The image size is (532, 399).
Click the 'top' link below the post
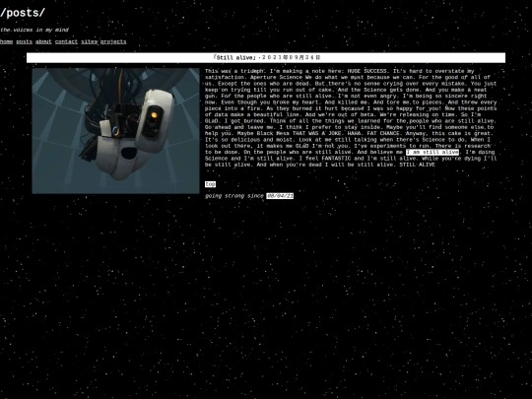pyautogui.click(x=210, y=184)
